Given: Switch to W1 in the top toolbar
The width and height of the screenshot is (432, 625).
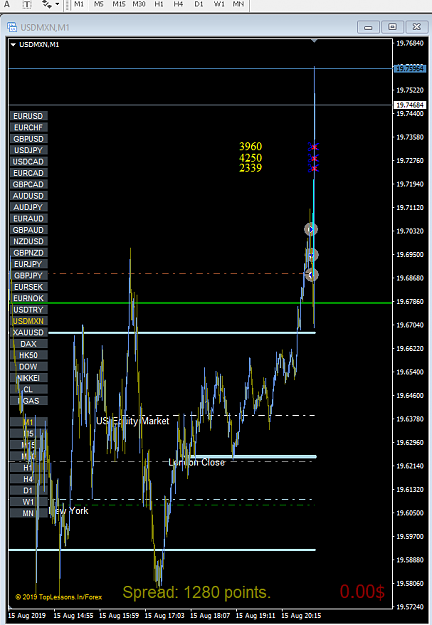Looking at the screenshot, I should (219, 4).
